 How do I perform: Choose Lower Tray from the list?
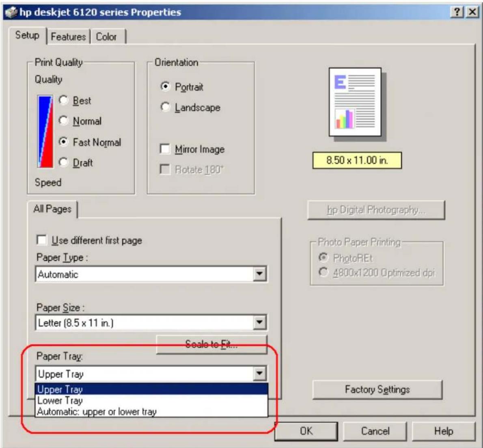point(151,400)
